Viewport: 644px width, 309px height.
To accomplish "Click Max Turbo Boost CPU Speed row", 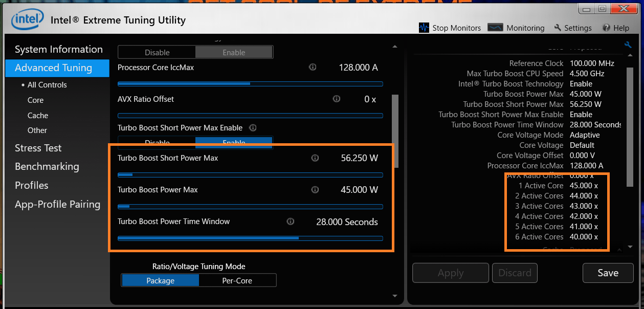I will click(536, 74).
